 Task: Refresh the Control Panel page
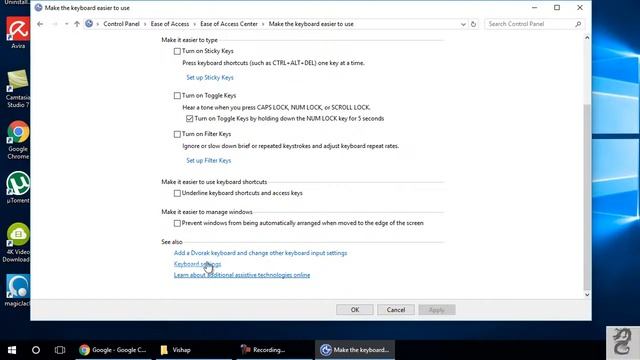(473, 24)
